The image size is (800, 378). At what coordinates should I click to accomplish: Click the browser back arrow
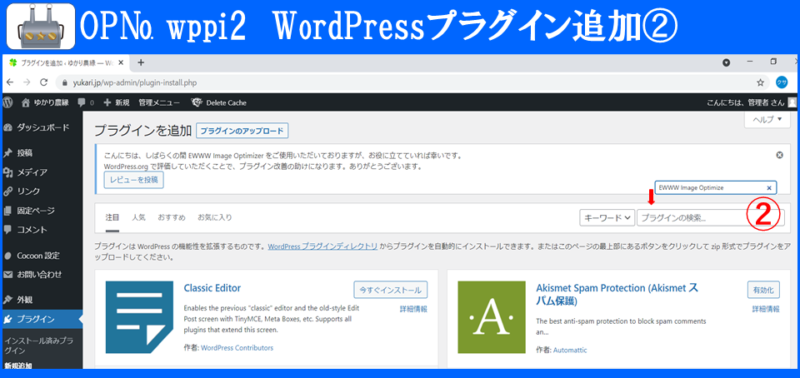click(x=10, y=82)
